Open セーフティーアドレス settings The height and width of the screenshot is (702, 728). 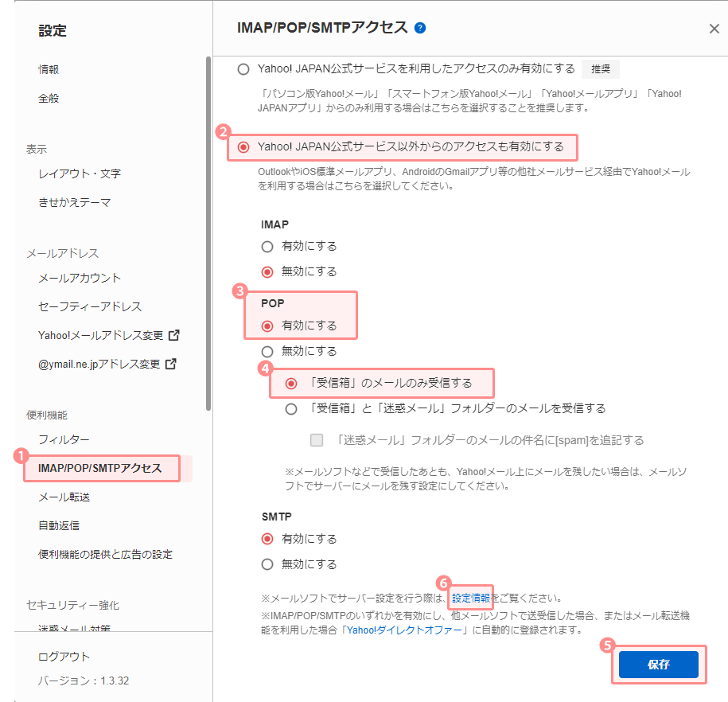pyautogui.click(x=90, y=306)
